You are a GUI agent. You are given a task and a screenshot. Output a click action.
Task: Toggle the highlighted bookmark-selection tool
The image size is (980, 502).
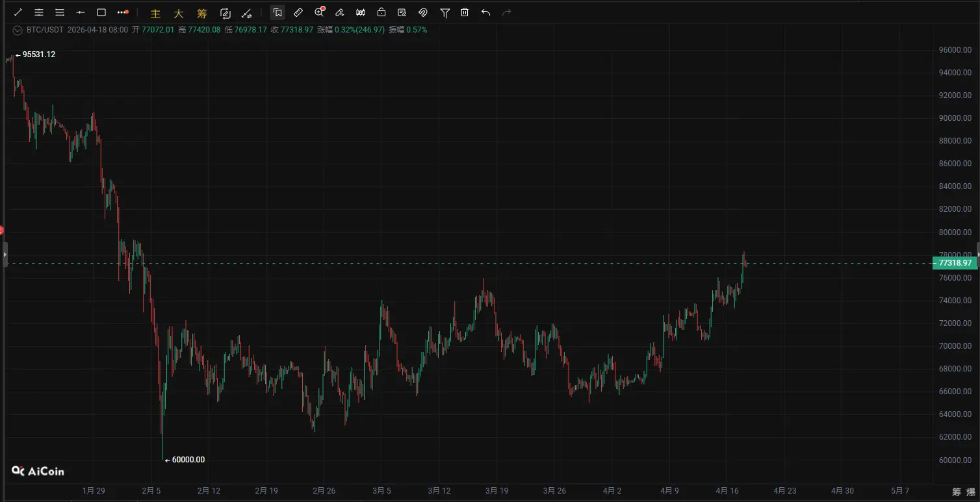tap(277, 12)
